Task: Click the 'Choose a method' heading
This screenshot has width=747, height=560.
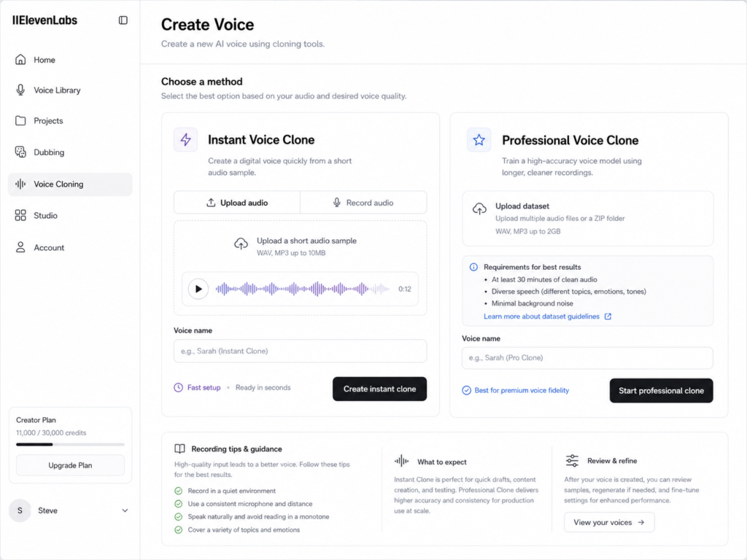Action: (x=201, y=82)
